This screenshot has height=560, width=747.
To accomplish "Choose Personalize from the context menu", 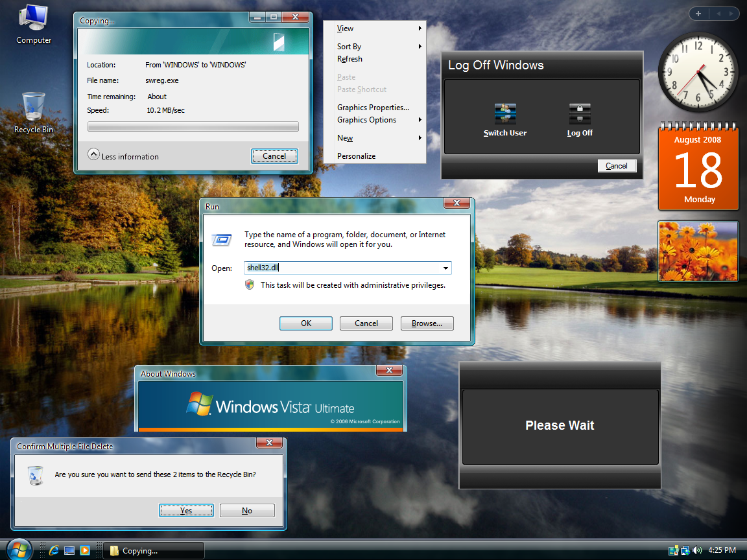I will point(356,156).
